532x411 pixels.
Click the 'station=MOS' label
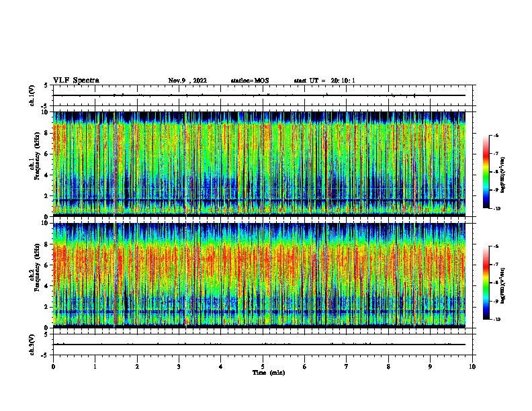pyautogui.click(x=250, y=81)
